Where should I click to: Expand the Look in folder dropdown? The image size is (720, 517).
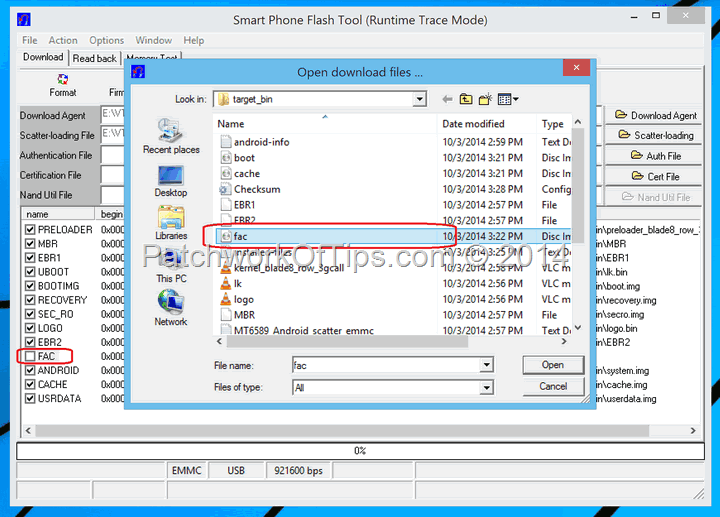tap(419, 99)
